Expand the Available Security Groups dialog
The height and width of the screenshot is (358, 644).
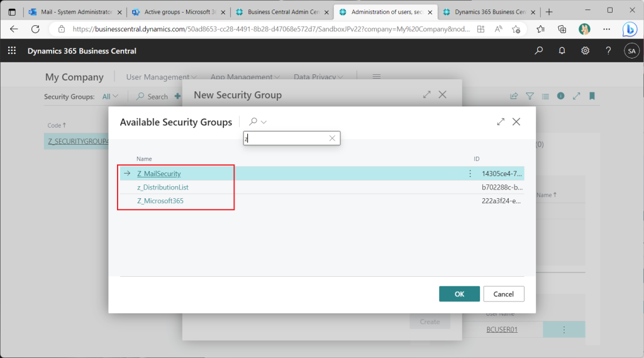(500, 121)
